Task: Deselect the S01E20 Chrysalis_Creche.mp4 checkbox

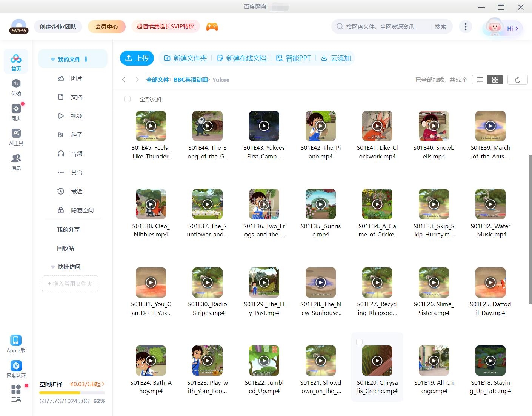Action: click(x=360, y=342)
